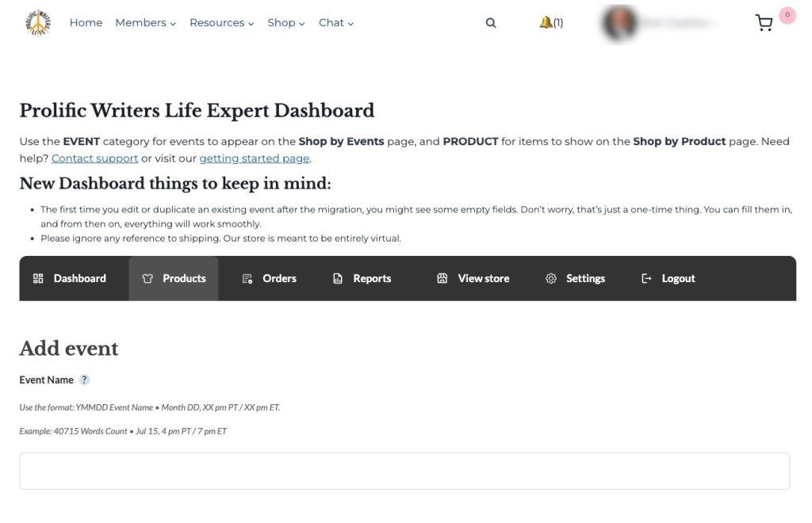
Task: Click the Products shirt icon
Action: [x=147, y=278]
